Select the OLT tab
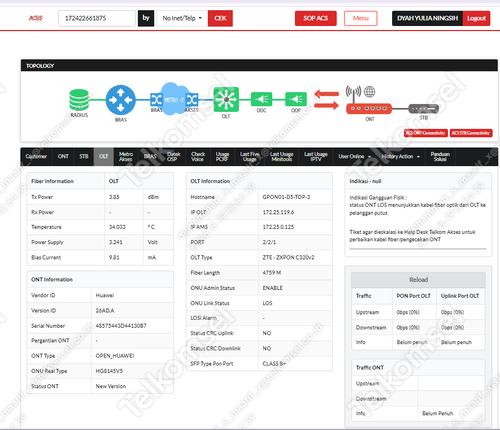This screenshot has width=500, height=430. click(104, 156)
